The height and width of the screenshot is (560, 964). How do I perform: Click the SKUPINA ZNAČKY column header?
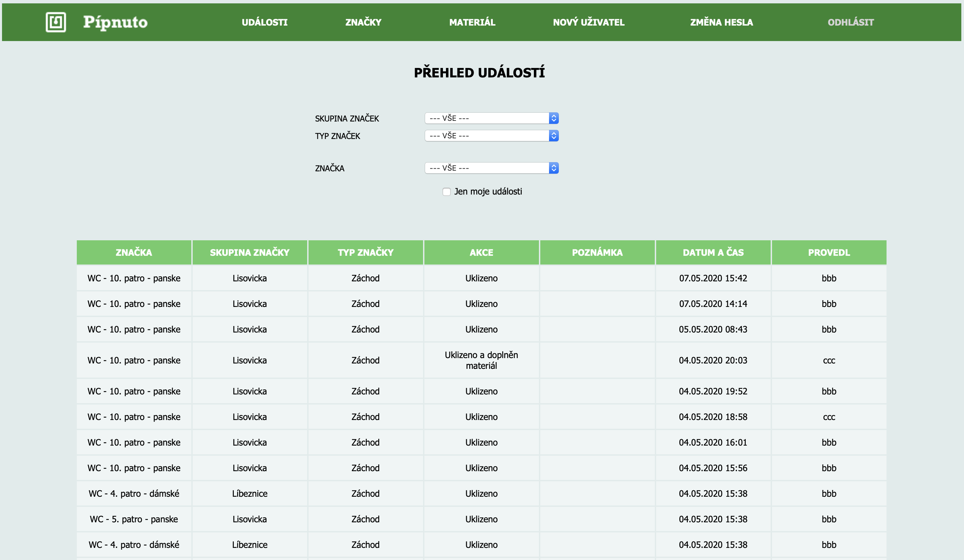[249, 252]
